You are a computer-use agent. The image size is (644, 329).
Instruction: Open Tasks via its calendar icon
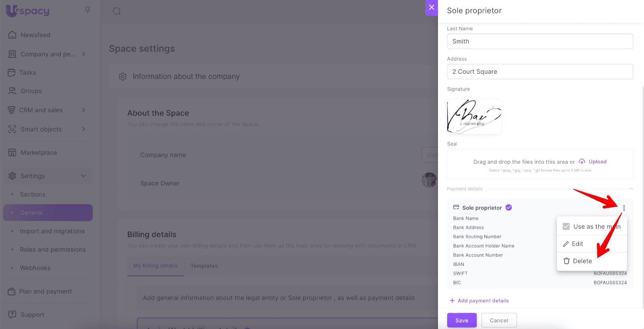(12, 72)
